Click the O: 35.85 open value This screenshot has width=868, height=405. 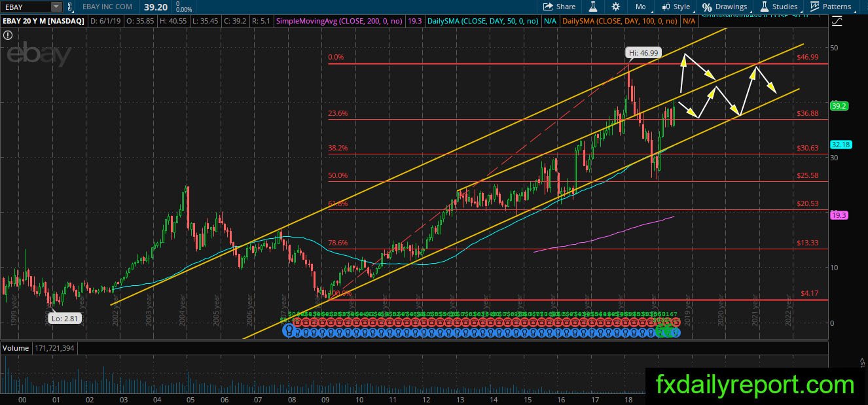[141, 21]
